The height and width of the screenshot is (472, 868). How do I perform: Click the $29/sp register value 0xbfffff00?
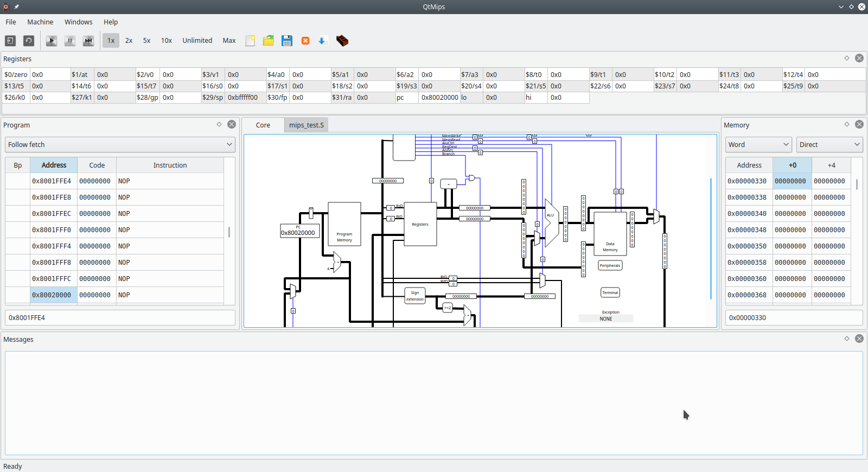(245, 98)
